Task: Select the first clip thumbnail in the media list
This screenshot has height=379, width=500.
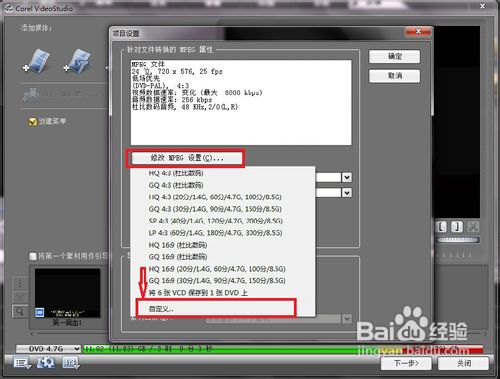Action: click(x=67, y=293)
